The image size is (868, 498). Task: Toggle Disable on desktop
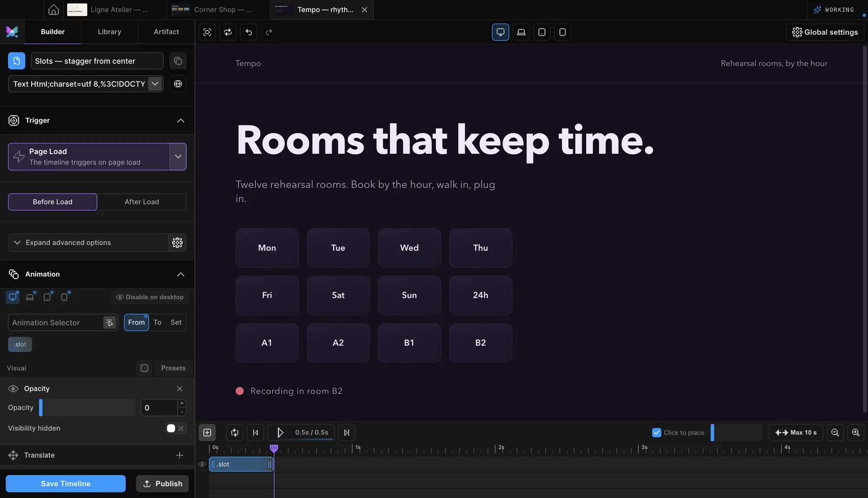150,297
